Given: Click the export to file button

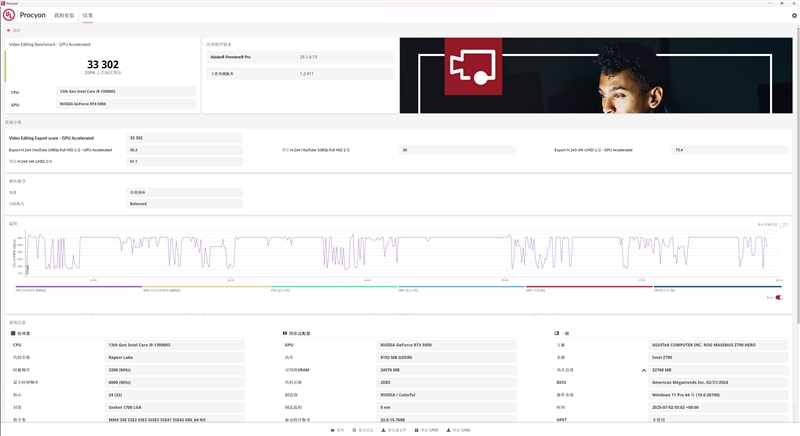Looking at the screenshot, I should click(394, 430).
